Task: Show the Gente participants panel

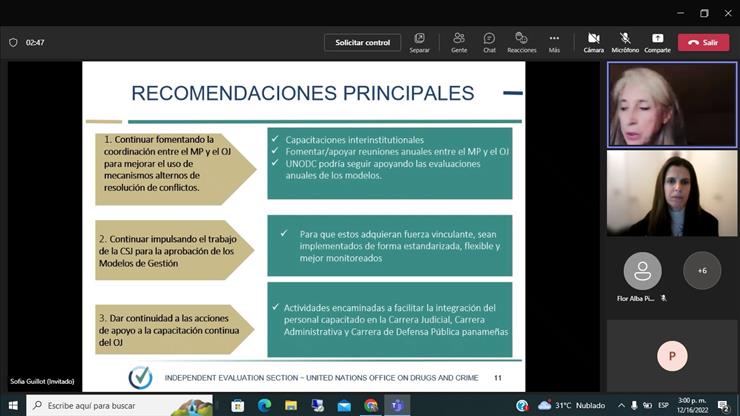Action: [459, 42]
